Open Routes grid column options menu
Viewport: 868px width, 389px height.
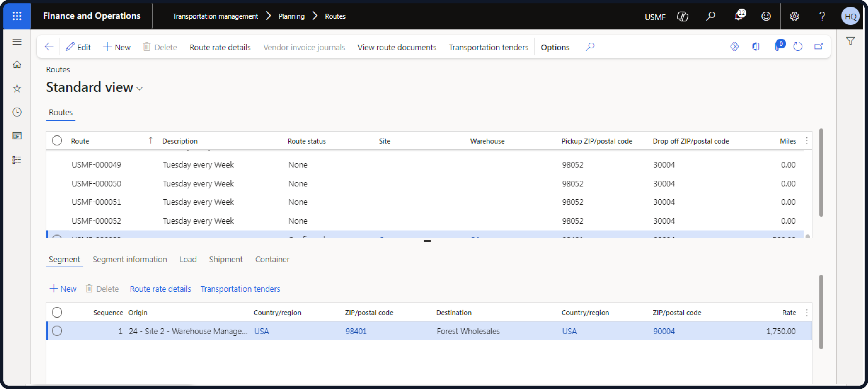click(x=806, y=141)
